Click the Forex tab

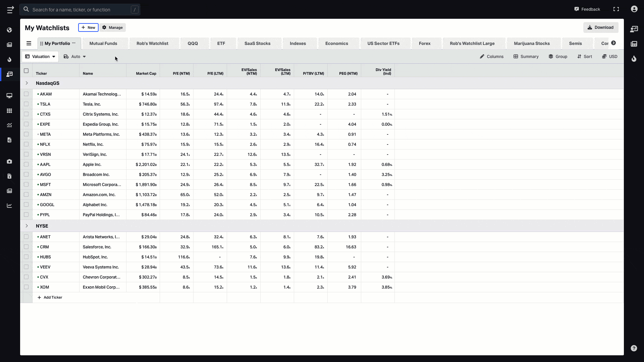pos(425,44)
